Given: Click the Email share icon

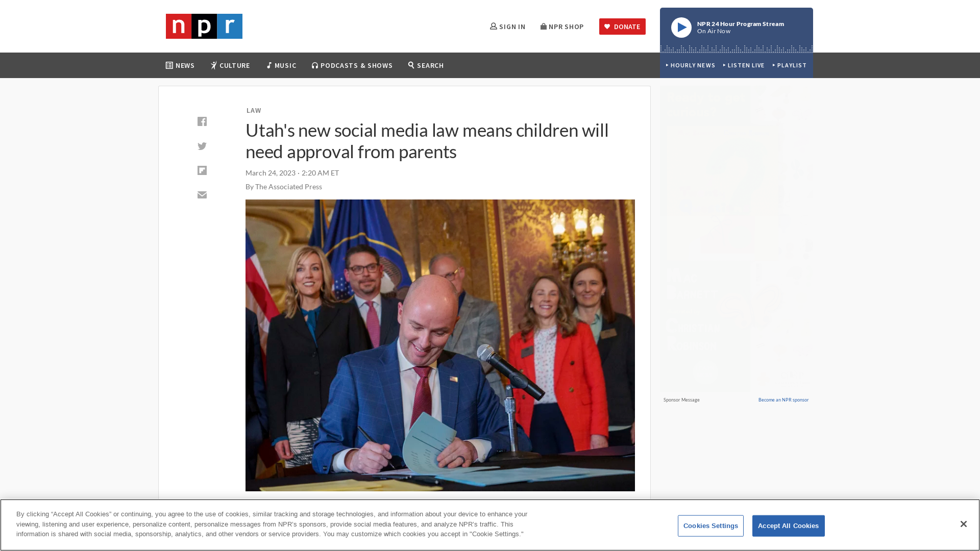Looking at the screenshot, I should pyautogui.click(x=202, y=195).
